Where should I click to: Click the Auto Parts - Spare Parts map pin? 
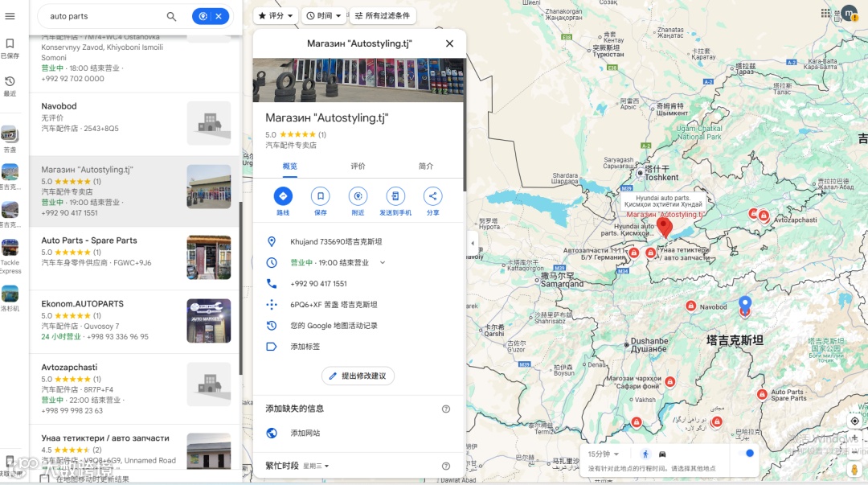click(x=762, y=394)
